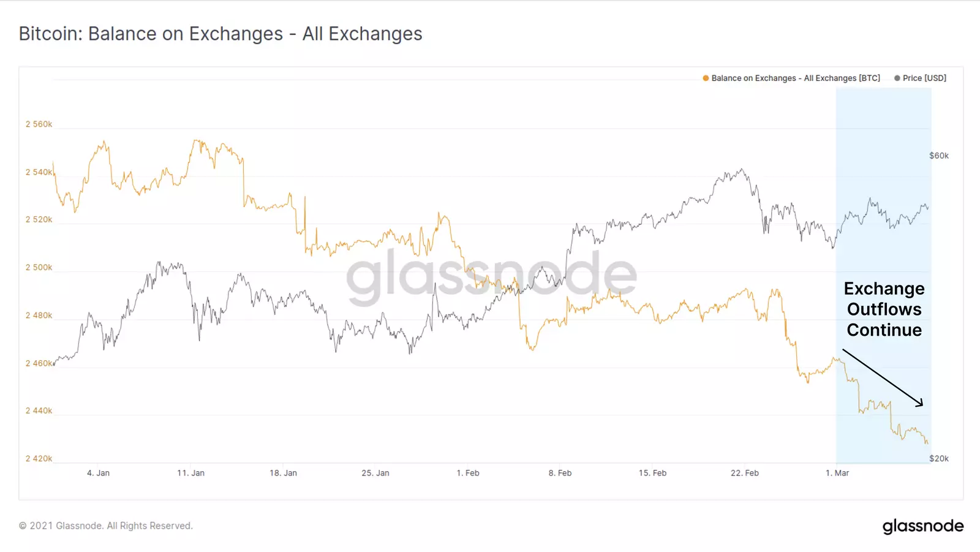Select the 1. Mar date on the x-axis

(x=837, y=473)
